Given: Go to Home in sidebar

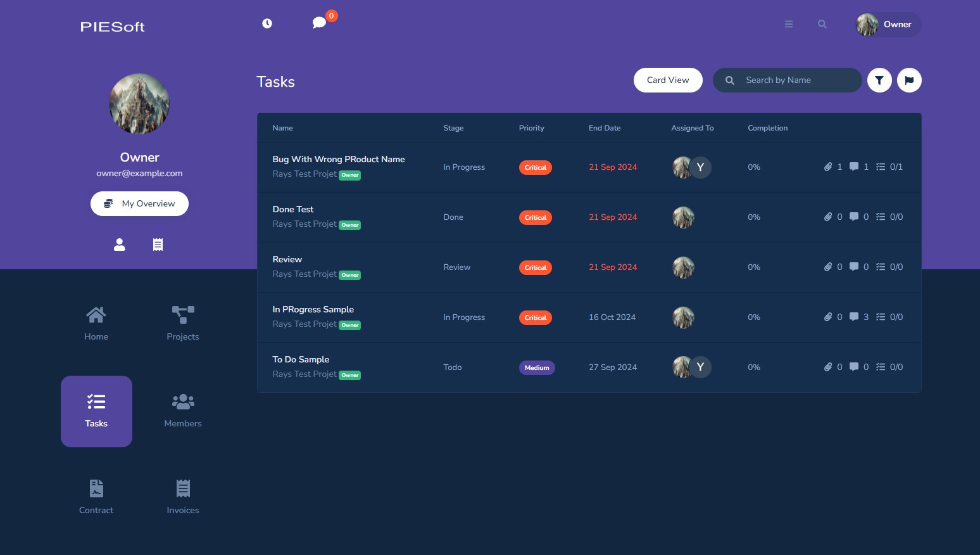Looking at the screenshot, I should pyautogui.click(x=96, y=324).
